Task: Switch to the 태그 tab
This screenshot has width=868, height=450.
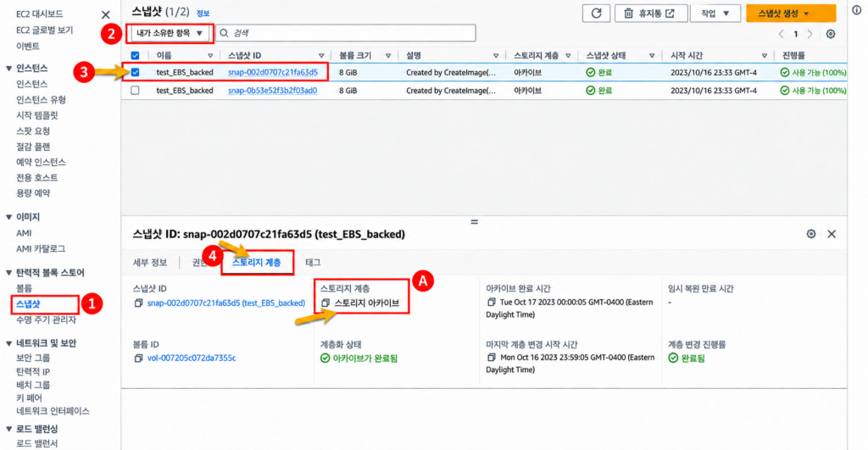Action: click(x=313, y=263)
